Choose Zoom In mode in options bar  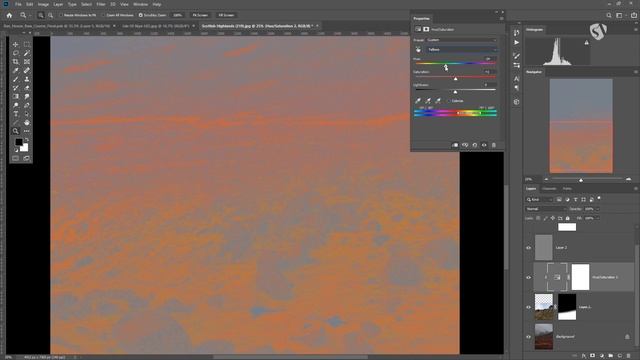click(41, 15)
